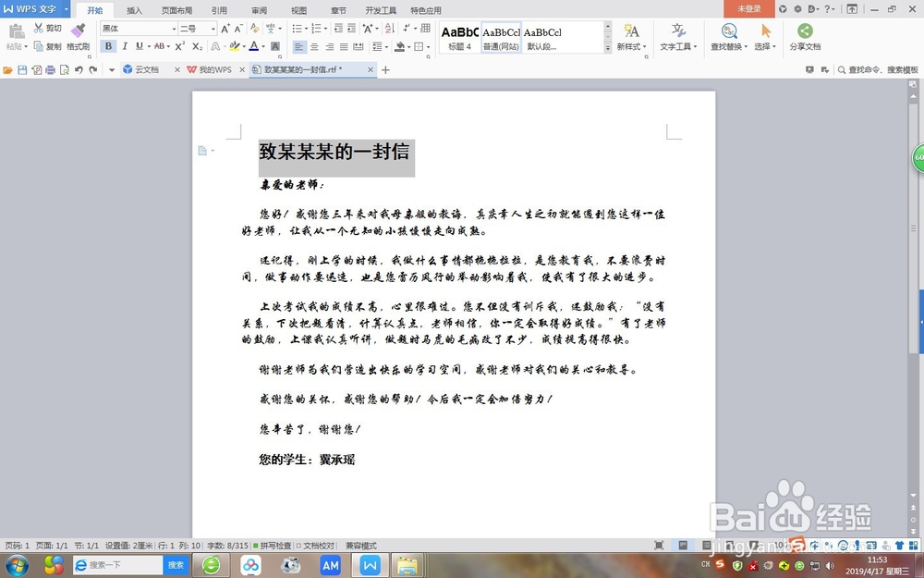
Task: Open the Review (审阅) ribbon tab
Action: (259, 10)
